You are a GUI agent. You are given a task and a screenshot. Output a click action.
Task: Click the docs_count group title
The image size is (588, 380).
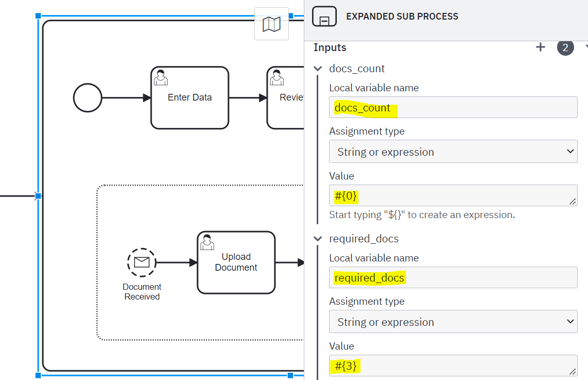tap(356, 69)
